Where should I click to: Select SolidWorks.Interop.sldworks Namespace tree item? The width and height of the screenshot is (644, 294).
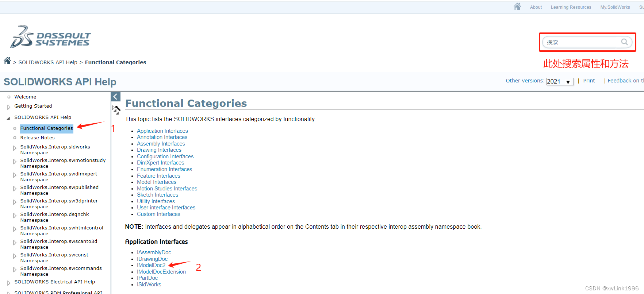click(55, 150)
